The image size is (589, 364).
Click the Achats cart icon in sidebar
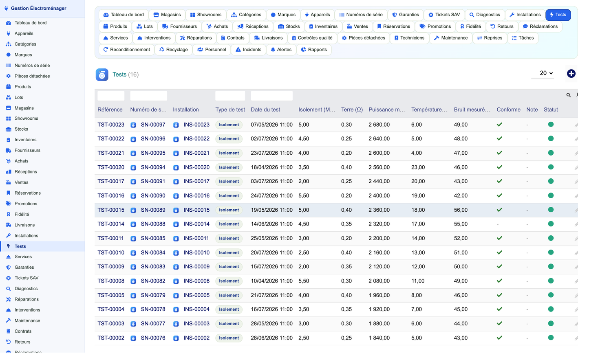point(8,161)
